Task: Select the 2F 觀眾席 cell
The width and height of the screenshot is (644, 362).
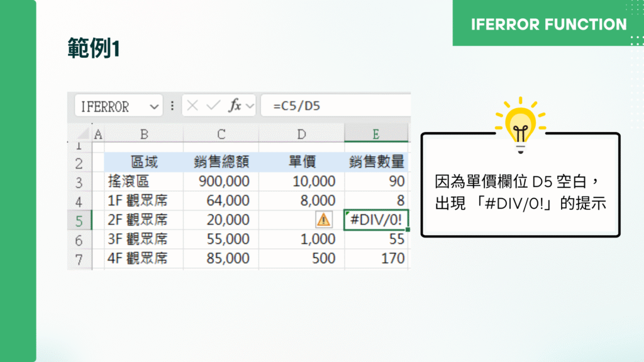Action: [144, 220]
